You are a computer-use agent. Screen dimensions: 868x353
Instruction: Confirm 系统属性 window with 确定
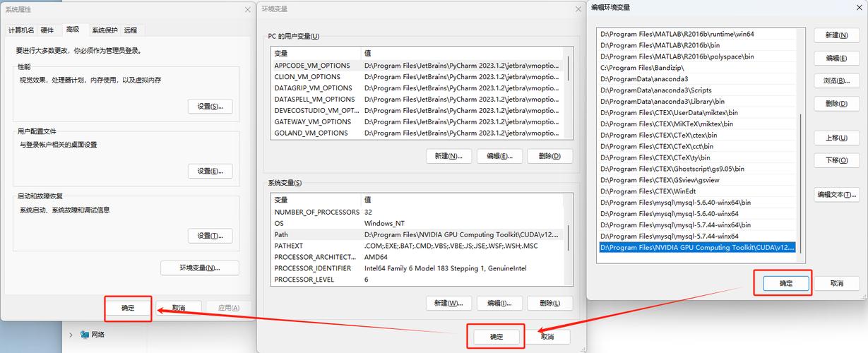[x=128, y=308]
